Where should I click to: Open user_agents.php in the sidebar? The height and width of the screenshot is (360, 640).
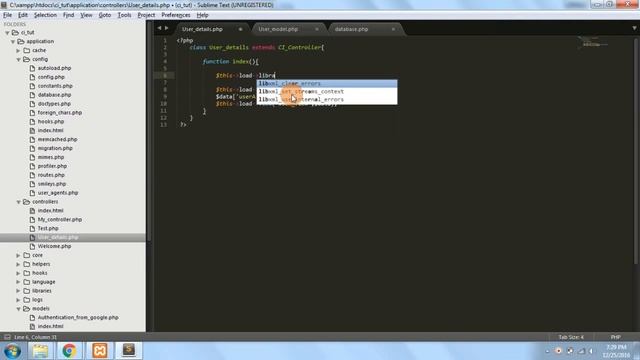click(58, 193)
